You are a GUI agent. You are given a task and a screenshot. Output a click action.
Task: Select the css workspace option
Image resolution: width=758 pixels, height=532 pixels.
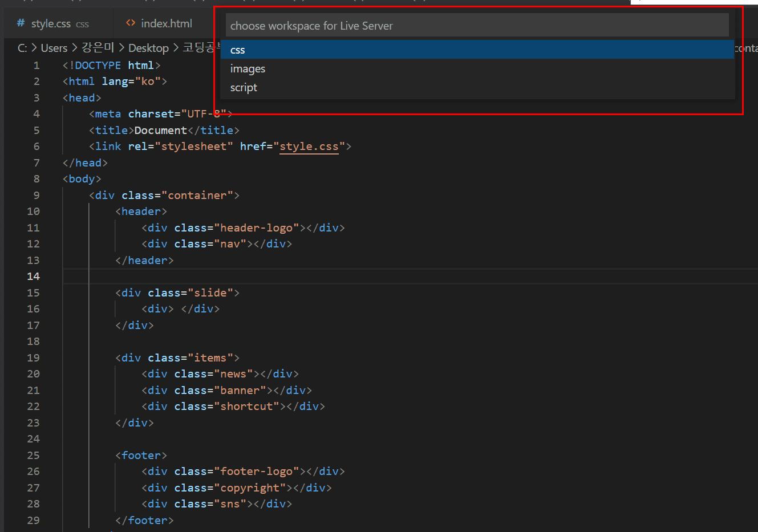point(477,50)
